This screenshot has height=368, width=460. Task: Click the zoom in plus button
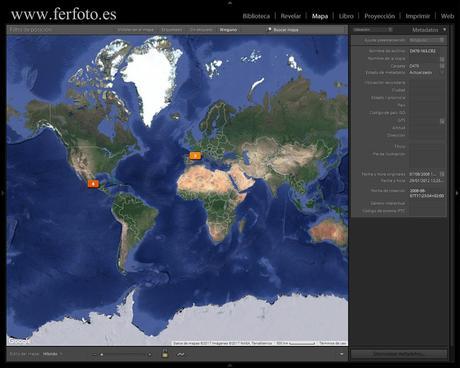150,355
